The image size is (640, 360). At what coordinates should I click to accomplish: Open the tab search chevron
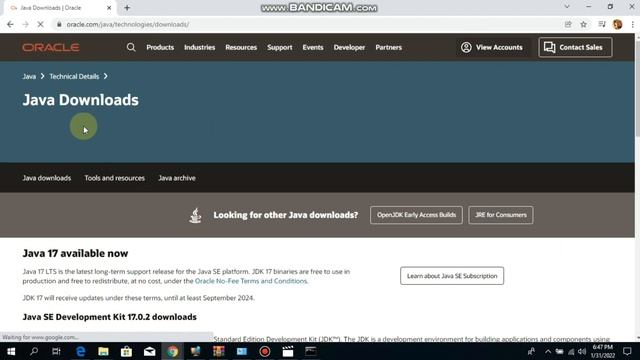(x=567, y=7)
